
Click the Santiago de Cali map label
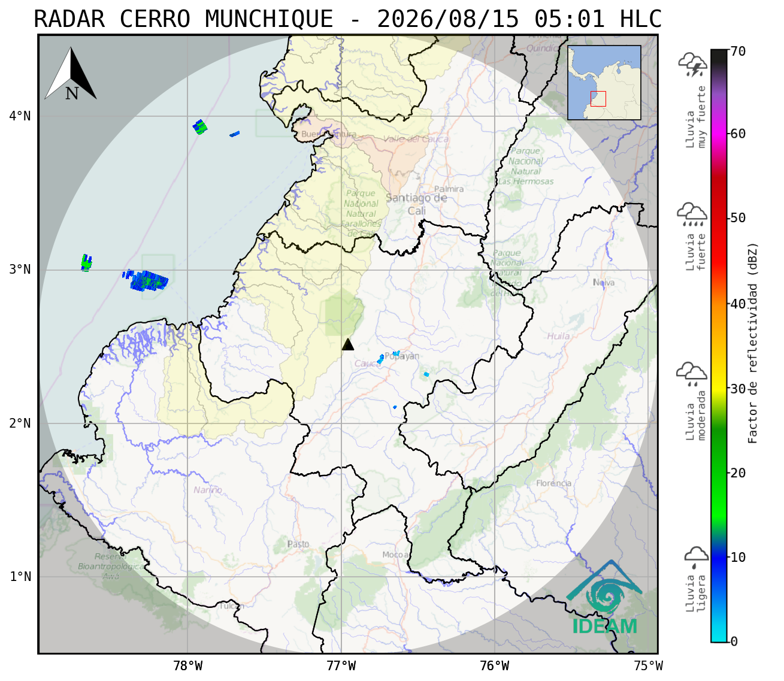417,204
